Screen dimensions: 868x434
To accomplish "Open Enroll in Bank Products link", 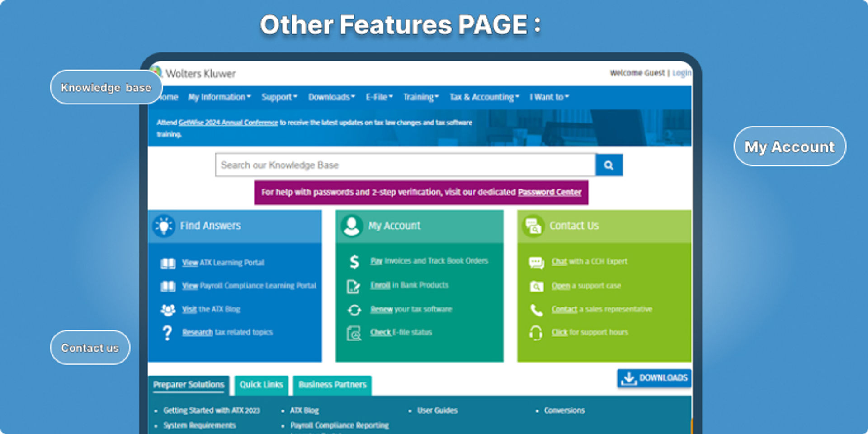I will click(410, 285).
